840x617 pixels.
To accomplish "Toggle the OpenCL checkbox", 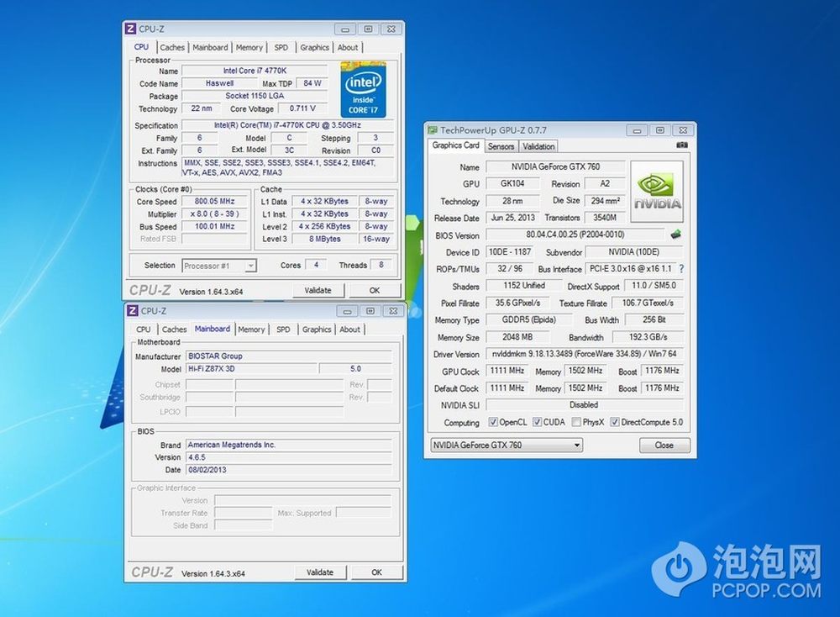I will point(493,423).
